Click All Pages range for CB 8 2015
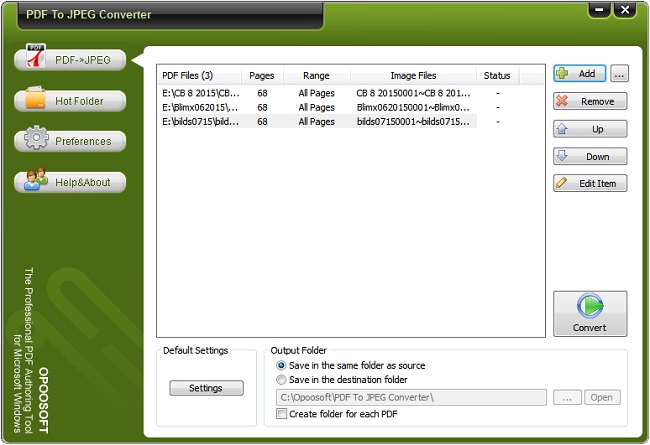 coord(316,93)
